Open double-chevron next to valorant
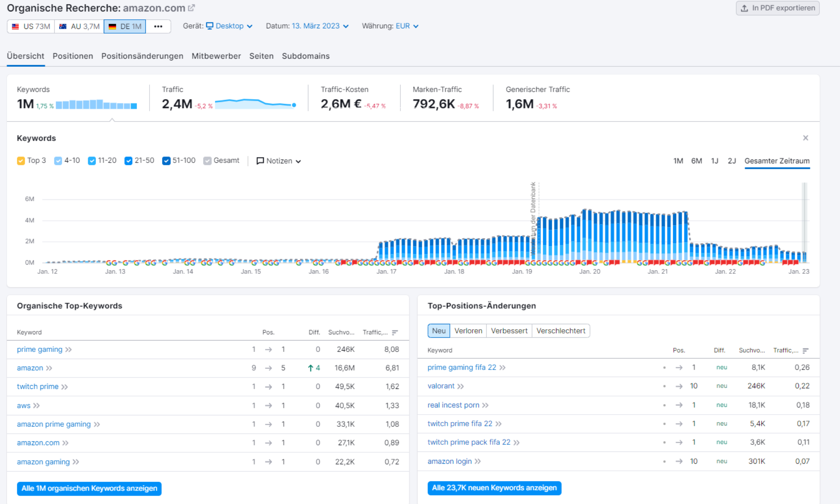 (461, 386)
